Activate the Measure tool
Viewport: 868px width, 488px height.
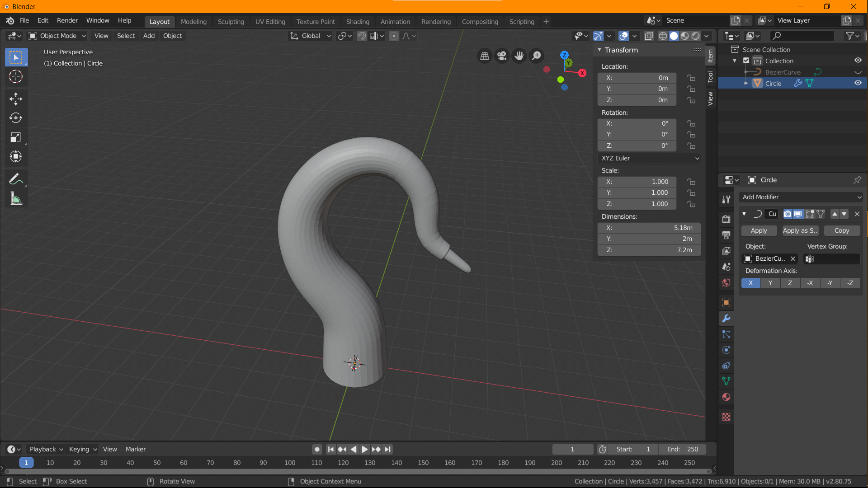point(16,199)
